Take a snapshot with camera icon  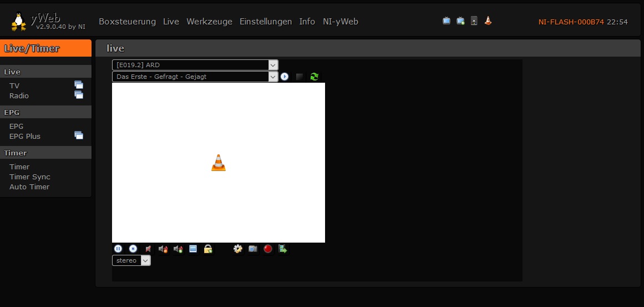(253, 249)
